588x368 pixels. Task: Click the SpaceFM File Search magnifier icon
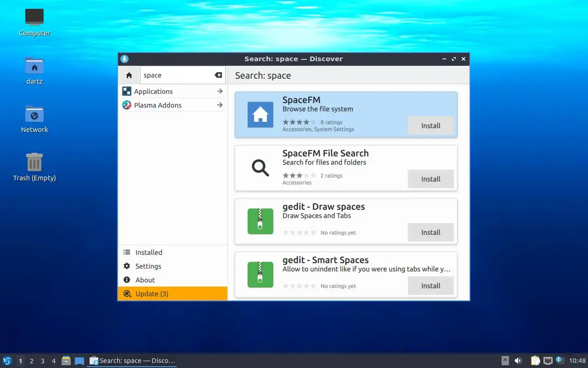click(x=260, y=168)
